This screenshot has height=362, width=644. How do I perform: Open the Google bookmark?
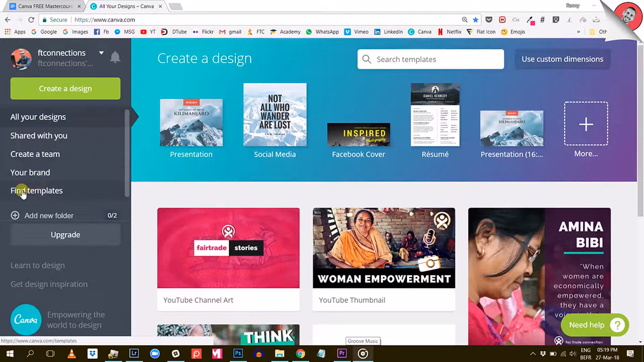pos(44,32)
